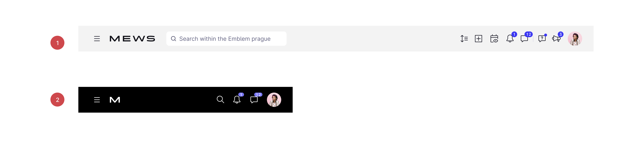Open the user avatar in the light header
644x143 pixels.
[575, 39]
